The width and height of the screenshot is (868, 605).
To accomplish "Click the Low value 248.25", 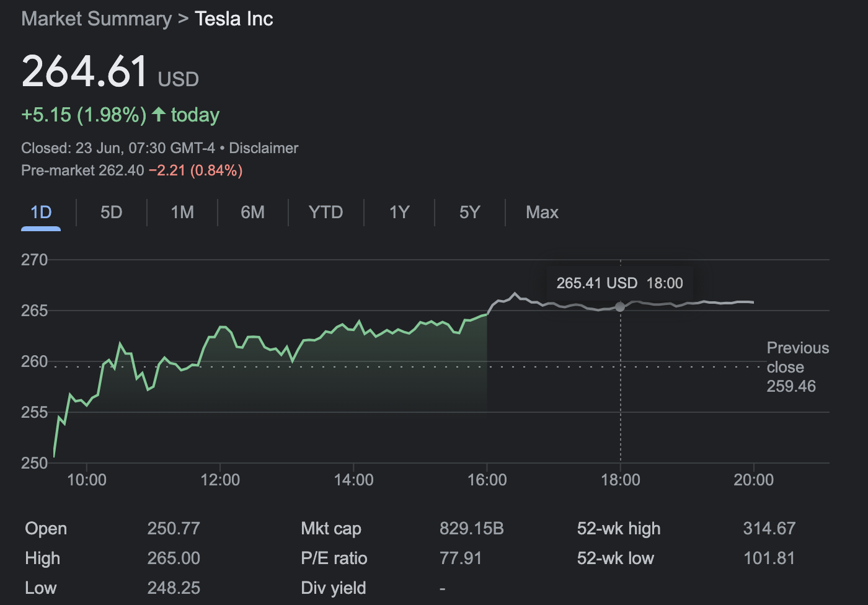I will pyautogui.click(x=174, y=588).
